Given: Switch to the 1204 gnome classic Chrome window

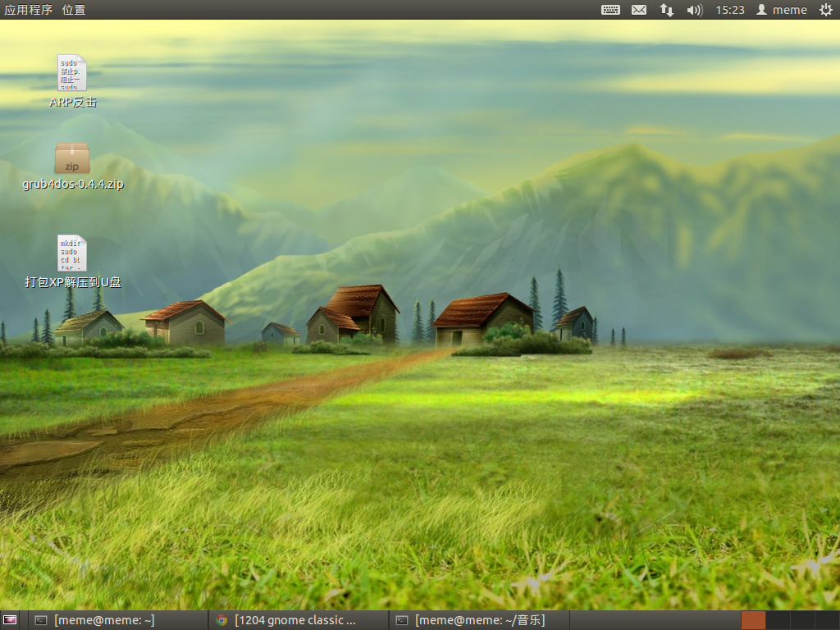Looking at the screenshot, I should coord(298,620).
